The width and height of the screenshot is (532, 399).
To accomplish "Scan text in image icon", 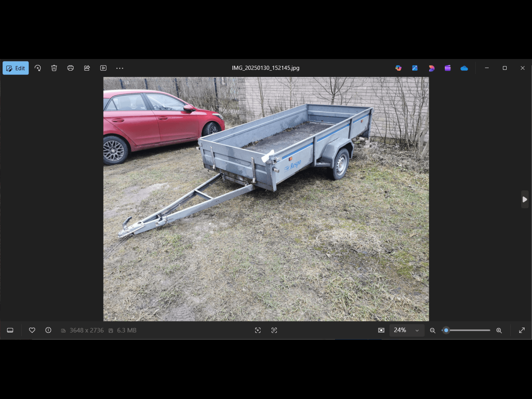I will (x=274, y=330).
